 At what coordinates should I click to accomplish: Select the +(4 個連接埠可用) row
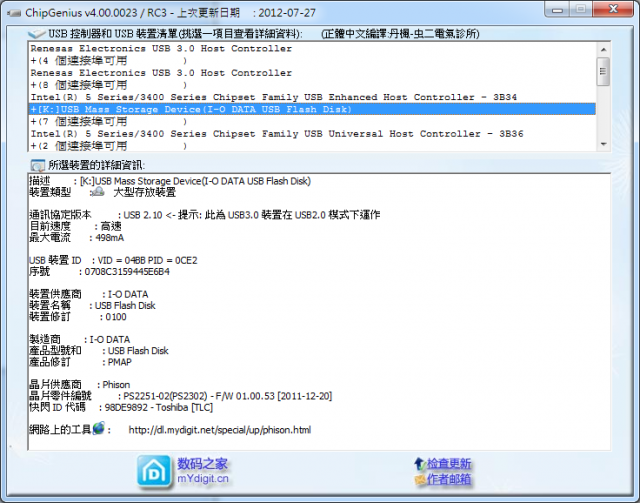click(x=312, y=61)
